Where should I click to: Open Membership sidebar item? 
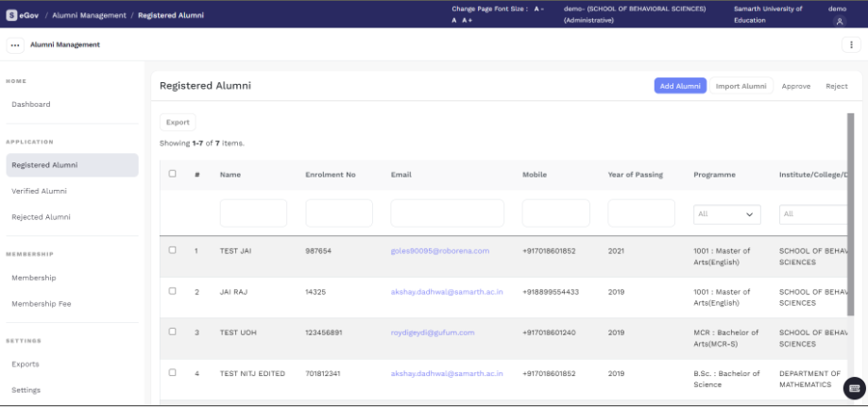(x=34, y=278)
